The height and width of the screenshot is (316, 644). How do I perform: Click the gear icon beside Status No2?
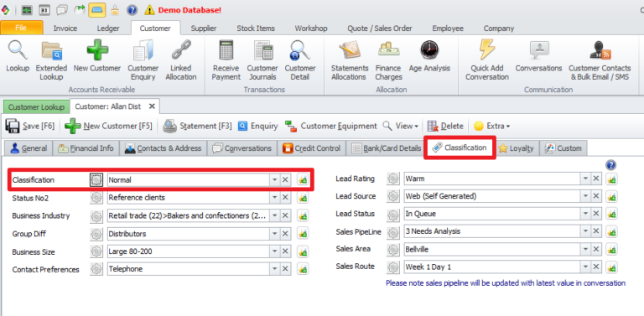click(96, 198)
